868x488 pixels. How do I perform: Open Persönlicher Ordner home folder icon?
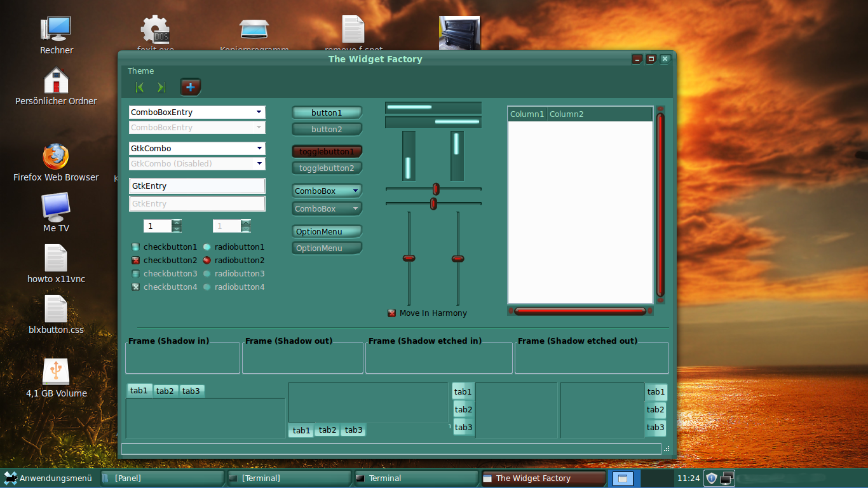pyautogui.click(x=56, y=80)
